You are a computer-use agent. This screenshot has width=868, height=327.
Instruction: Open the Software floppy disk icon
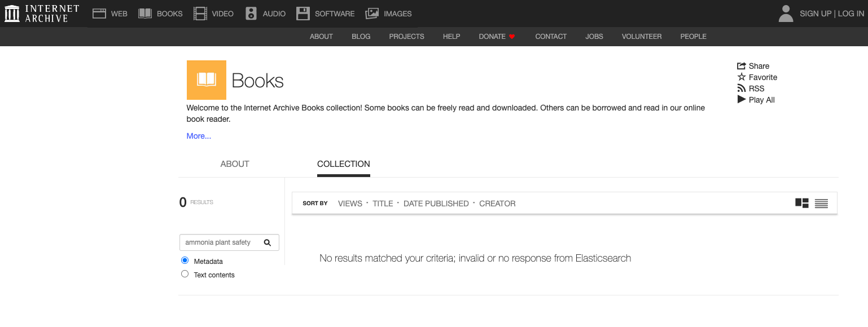pyautogui.click(x=303, y=14)
